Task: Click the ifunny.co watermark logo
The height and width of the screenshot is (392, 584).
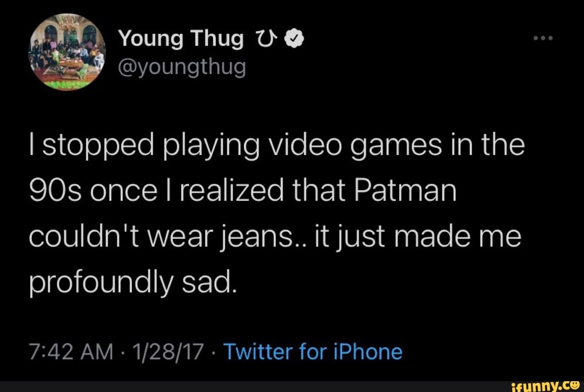Action: [x=546, y=385]
